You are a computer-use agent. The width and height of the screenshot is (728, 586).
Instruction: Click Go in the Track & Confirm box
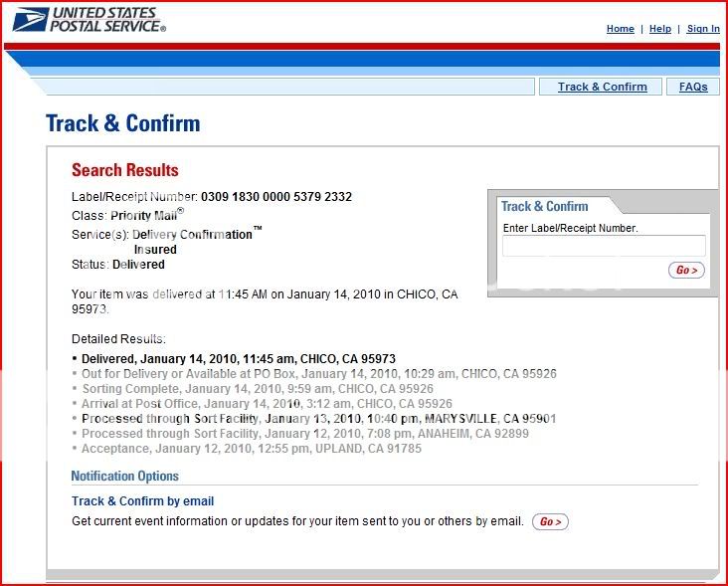pyautogui.click(x=686, y=271)
